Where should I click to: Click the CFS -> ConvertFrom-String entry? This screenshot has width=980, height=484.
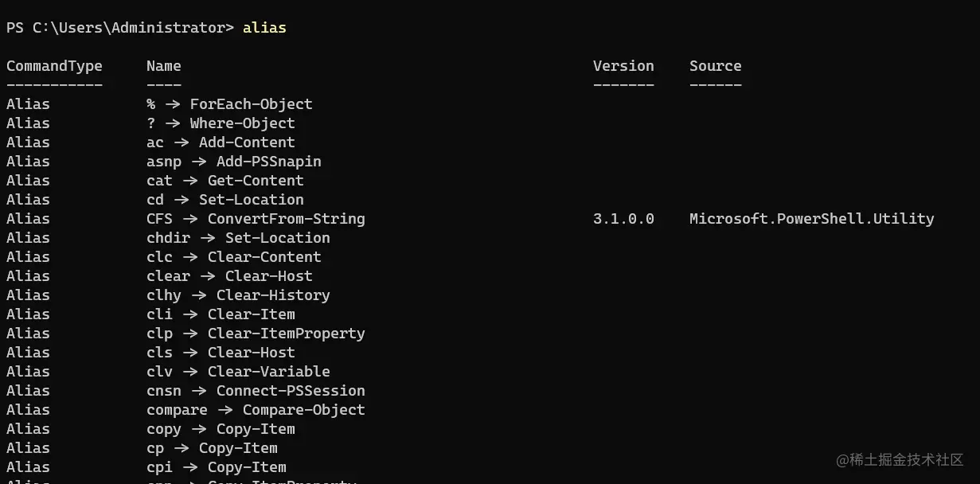coord(256,219)
